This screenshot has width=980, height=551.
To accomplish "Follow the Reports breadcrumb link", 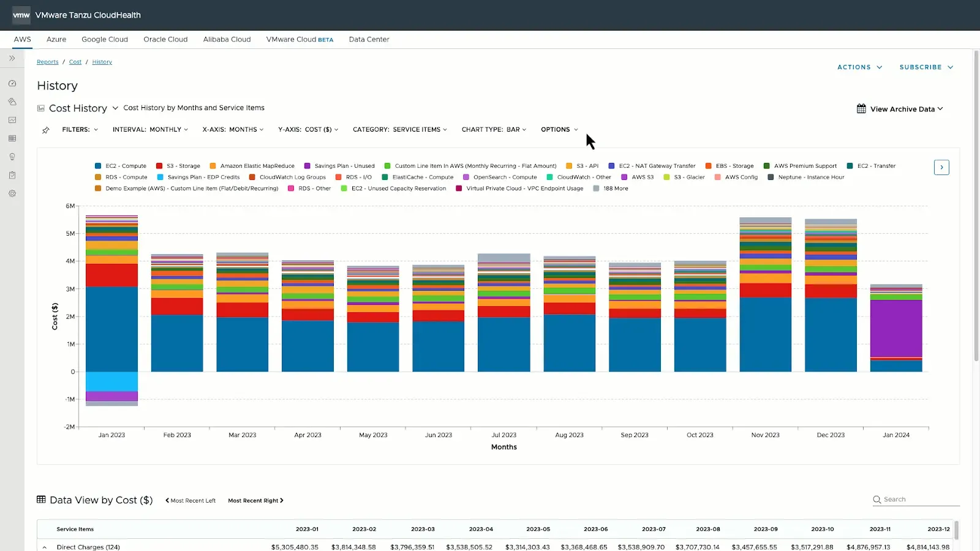I will click(48, 62).
